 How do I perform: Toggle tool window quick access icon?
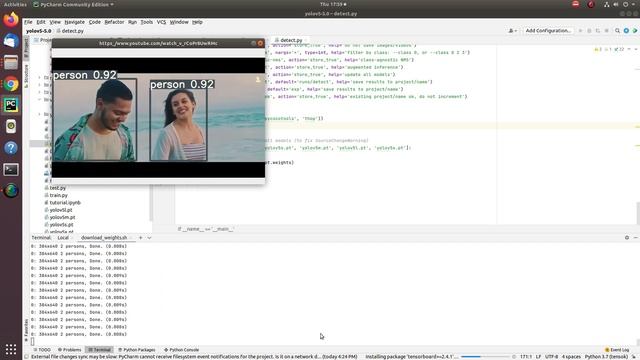pos(26,356)
